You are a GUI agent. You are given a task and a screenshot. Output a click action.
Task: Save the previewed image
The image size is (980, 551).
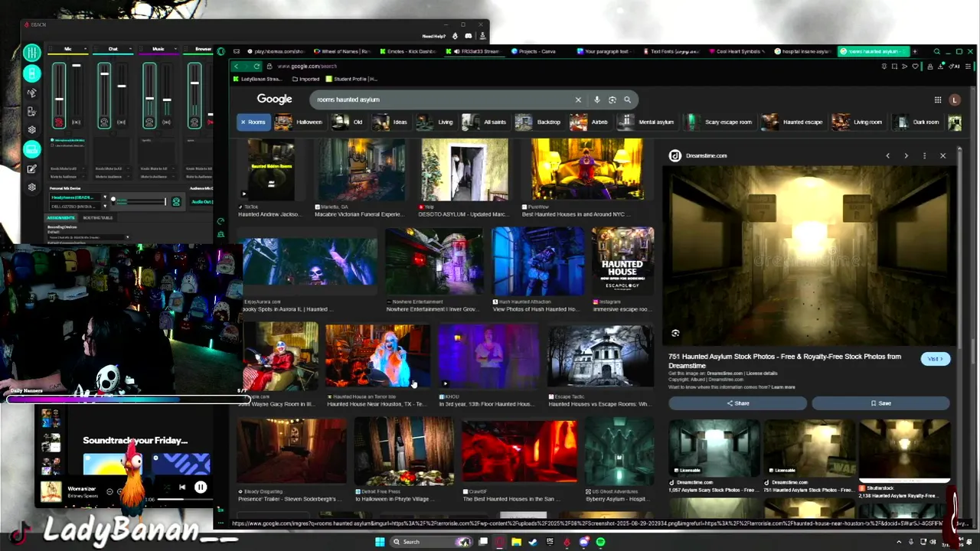tap(880, 403)
